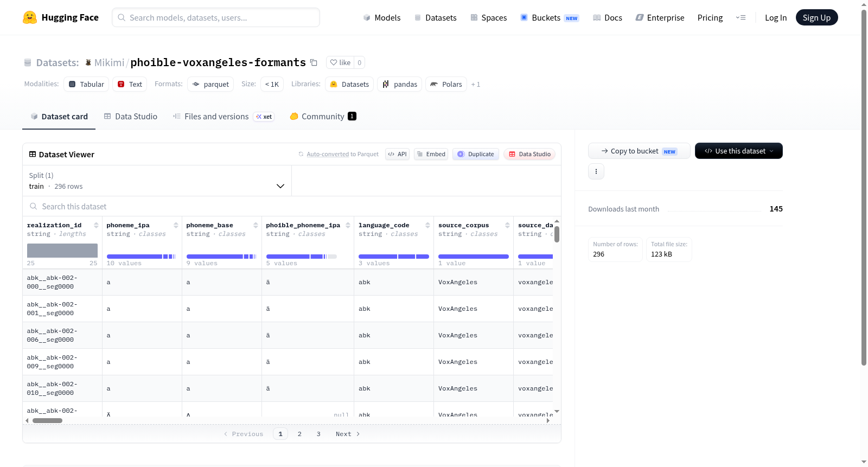The width and height of the screenshot is (868, 467).
Task: Open the Mikimi user profile link
Action: point(109,62)
